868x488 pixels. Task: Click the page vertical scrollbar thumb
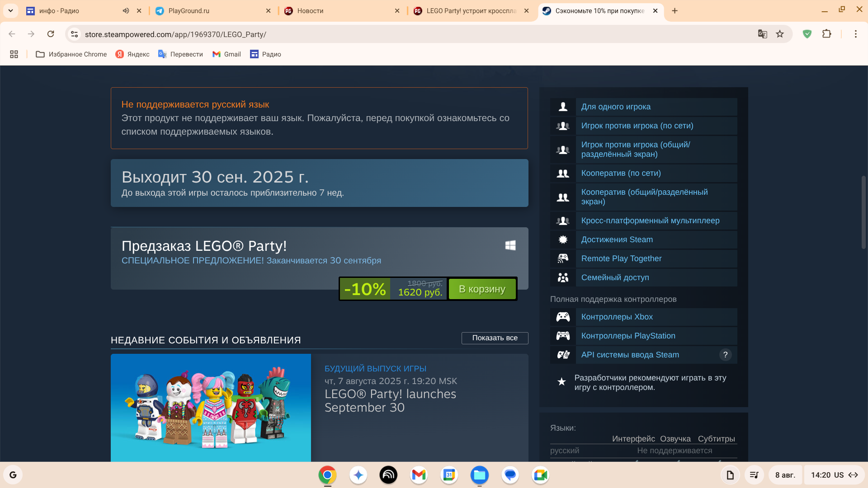click(863, 212)
